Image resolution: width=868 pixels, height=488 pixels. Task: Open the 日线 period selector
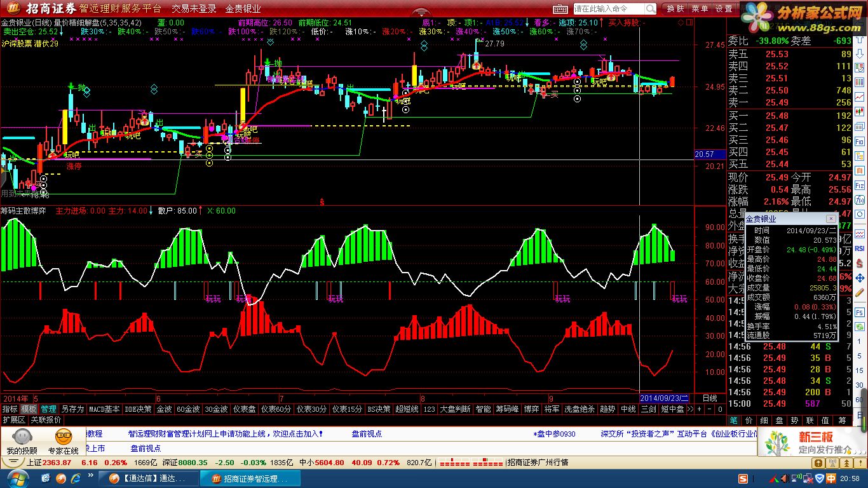point(709,398)
